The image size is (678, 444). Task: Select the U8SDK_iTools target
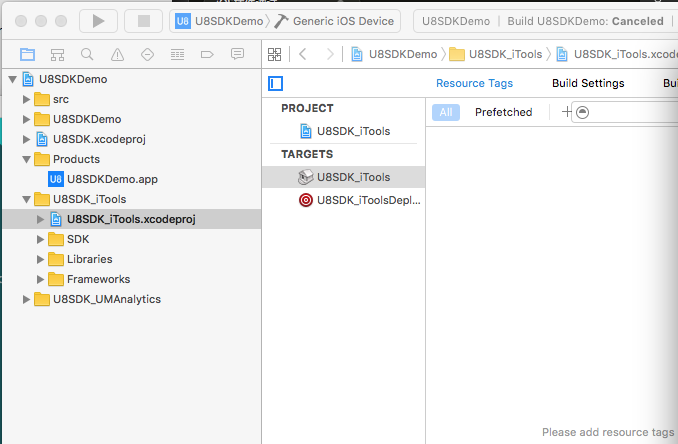pos(344,177)
